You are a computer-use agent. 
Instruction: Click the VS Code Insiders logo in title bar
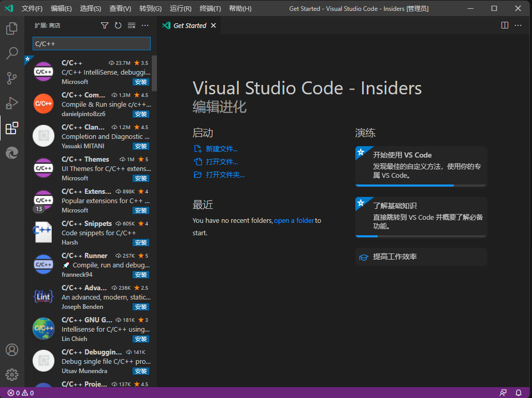9,8
